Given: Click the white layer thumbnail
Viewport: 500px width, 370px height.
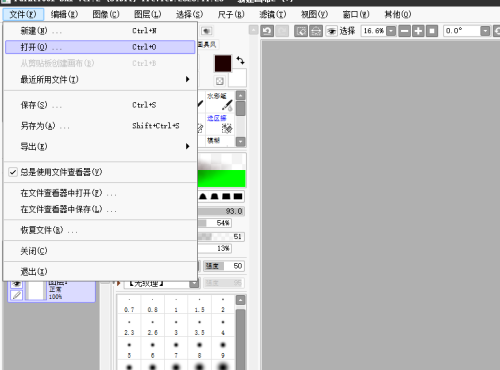Looking at the screenshot, I should tap(37, 290).
